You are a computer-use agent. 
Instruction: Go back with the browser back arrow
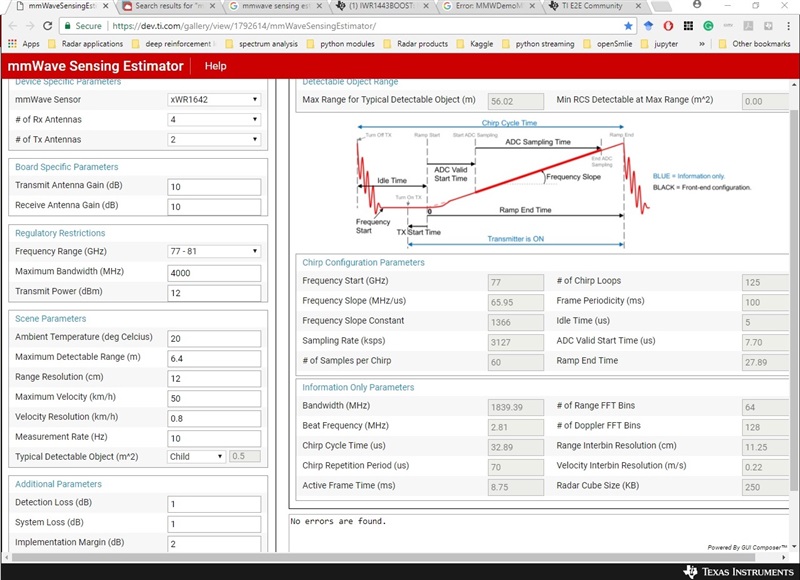13,26
